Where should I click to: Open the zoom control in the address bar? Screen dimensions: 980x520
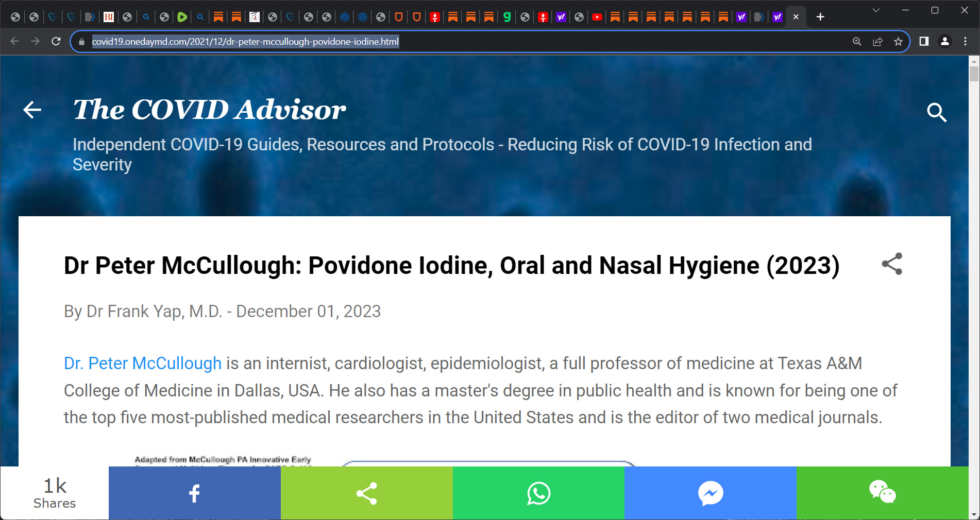(857, 42)
